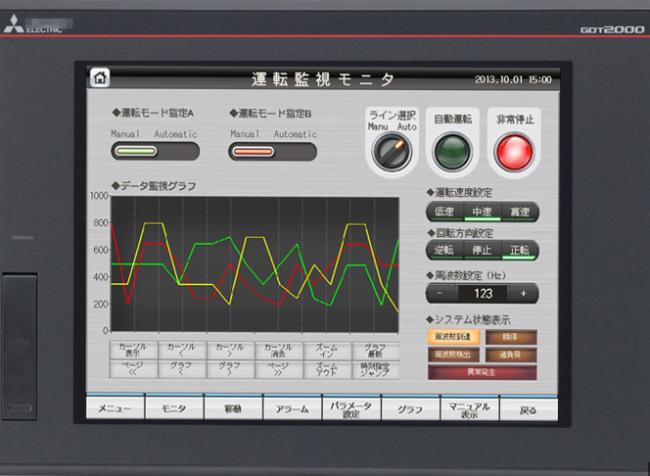
Task: Open the メニュー tab at bottom
Action: pos(115,407)
